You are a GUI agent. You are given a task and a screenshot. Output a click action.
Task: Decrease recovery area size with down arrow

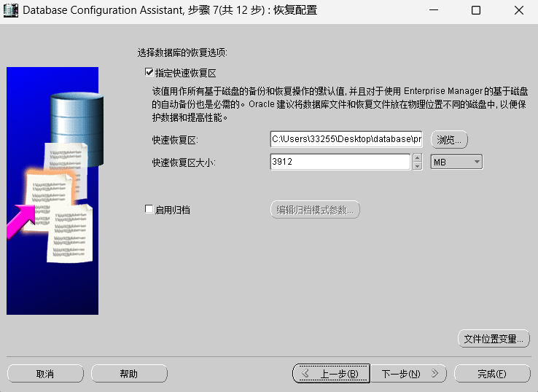tap(417, 166)
